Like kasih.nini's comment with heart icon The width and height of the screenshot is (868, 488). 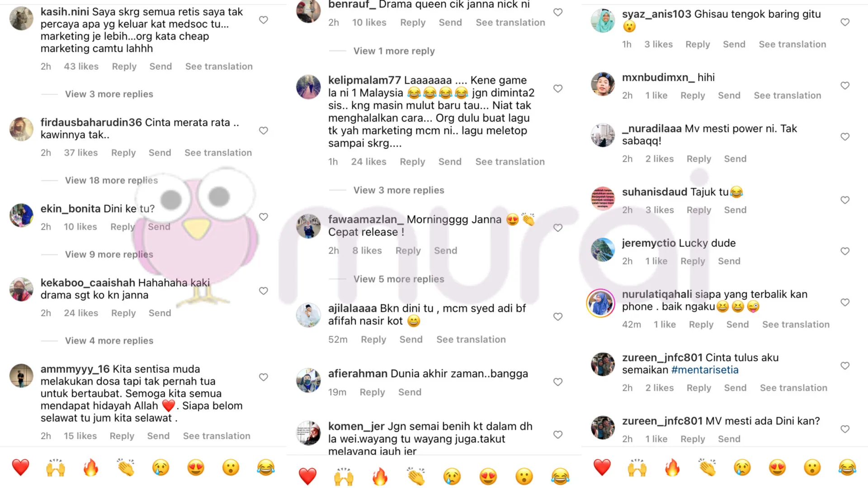pos(264,20)
